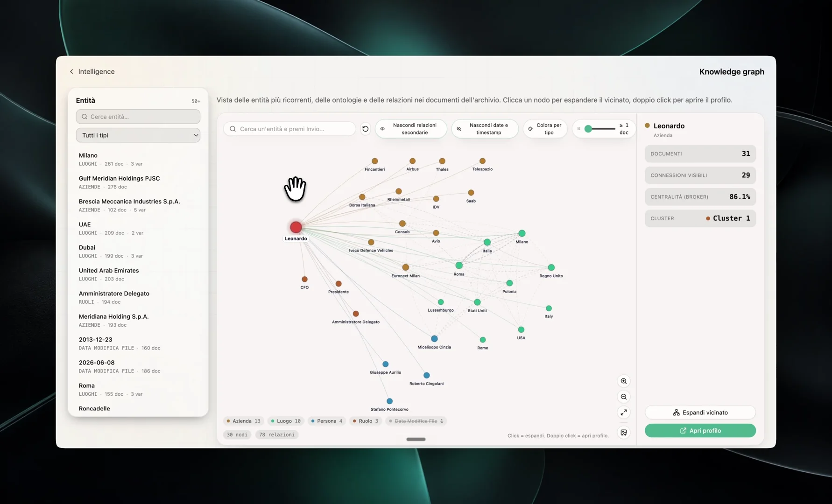Export the graph as an image
This screenshot has width=832, height=504.
(624, 433)
